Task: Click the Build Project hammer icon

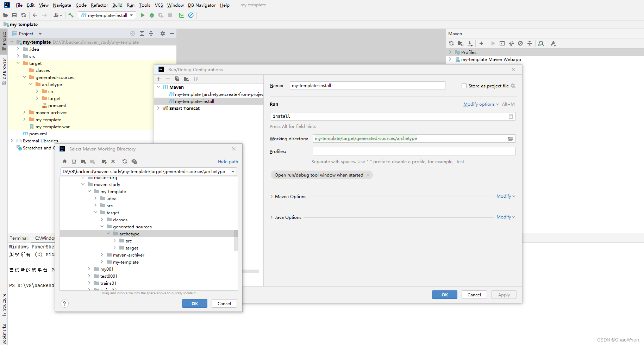Action: point(71,15)
